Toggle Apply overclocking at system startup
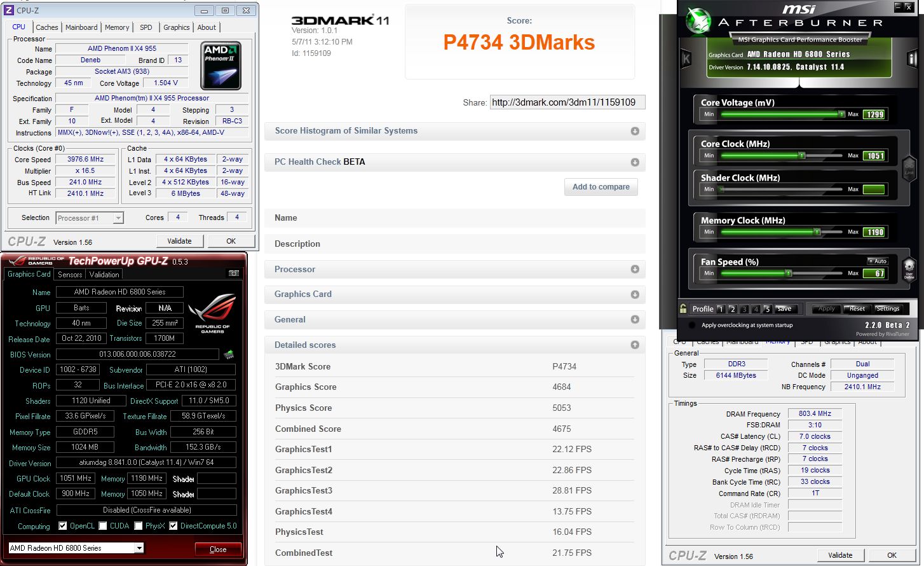This screenshot has width=924, height=566. pos(691,325)
